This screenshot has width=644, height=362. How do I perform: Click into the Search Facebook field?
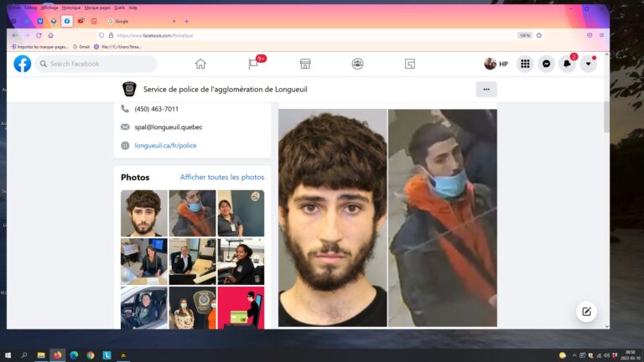pos(96,64)
